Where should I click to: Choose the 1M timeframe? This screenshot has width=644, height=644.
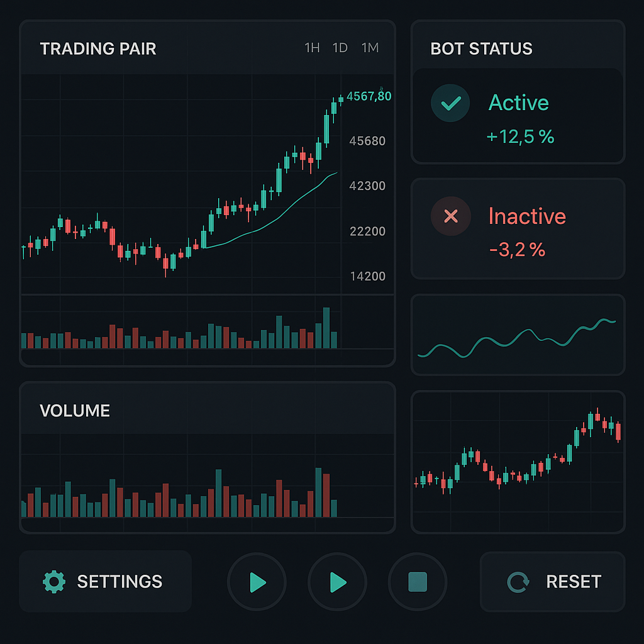(x=370, y=48)
